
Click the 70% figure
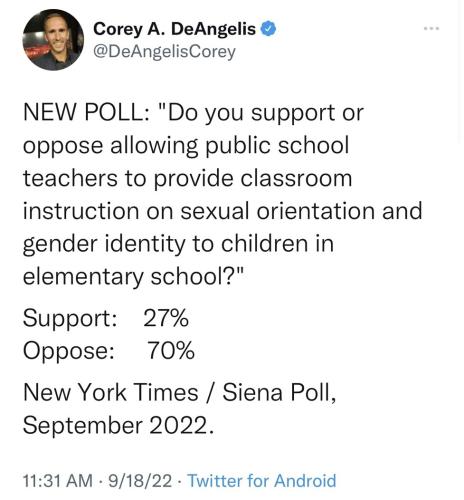tap(171, 351)
